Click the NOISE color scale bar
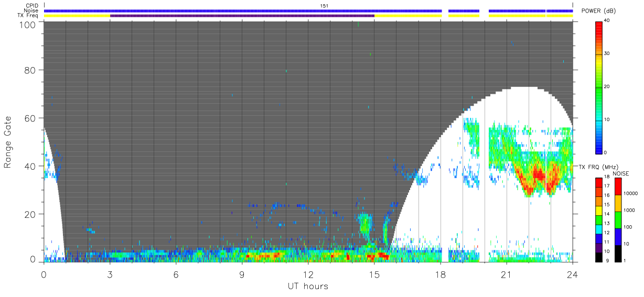 point(618,219)
